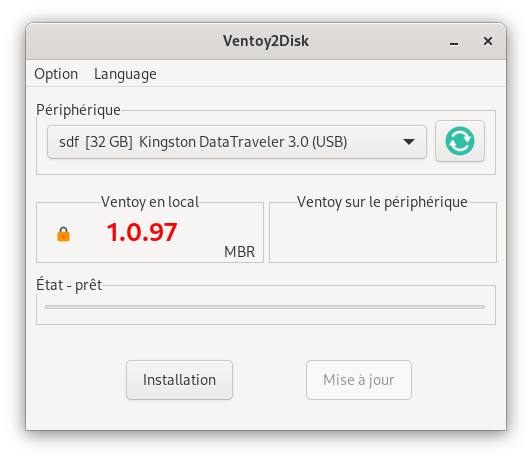Click the Ventoy2Disk title bar text
The height and width of the screenshot is (459, 532).
266,41
